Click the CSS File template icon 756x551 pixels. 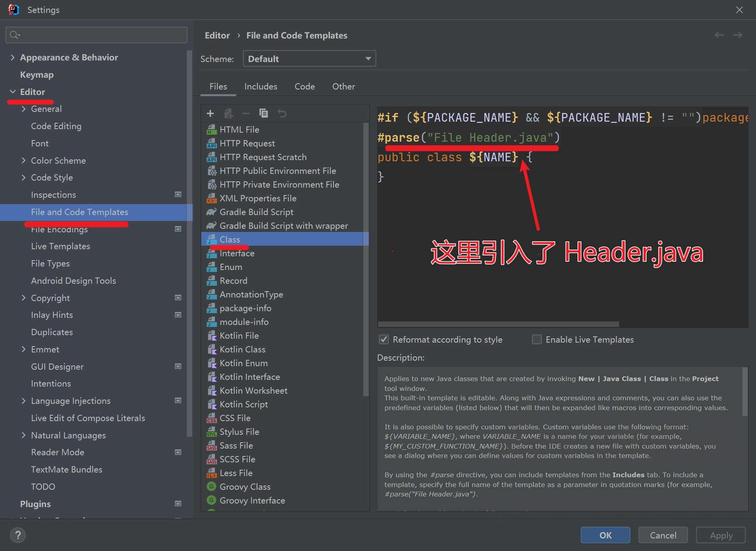pyautogui.click(x=211, y=418)
